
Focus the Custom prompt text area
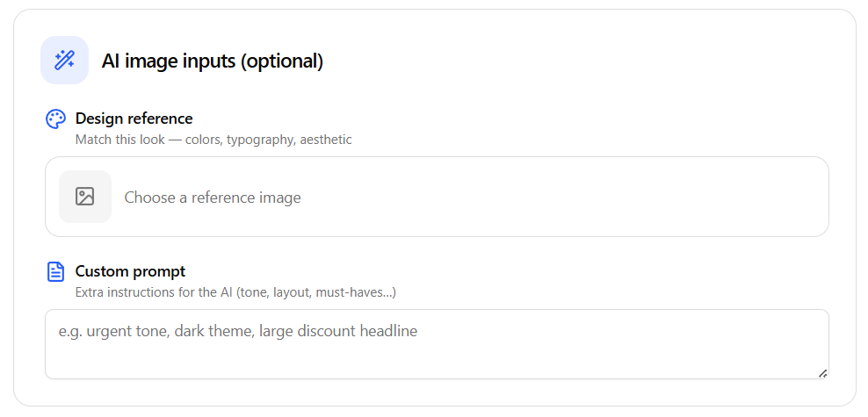(x=437, y=344)
